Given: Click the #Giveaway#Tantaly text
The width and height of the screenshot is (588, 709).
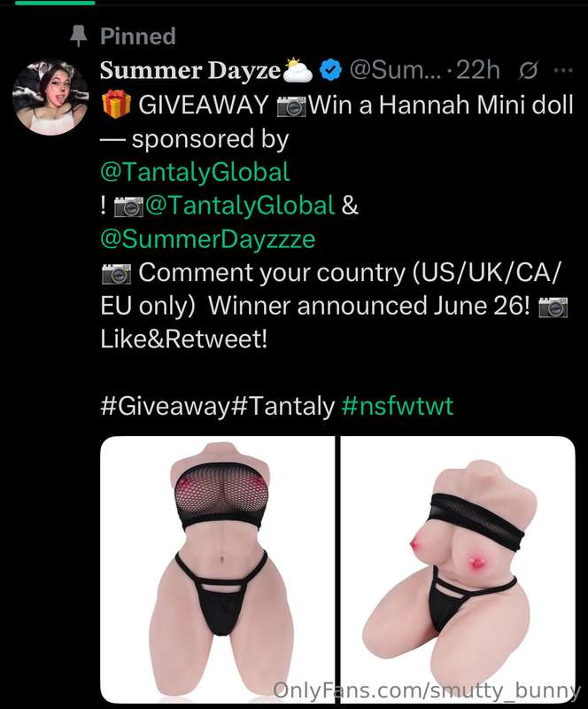Looking at the screenshot, I should pos(217,406).
